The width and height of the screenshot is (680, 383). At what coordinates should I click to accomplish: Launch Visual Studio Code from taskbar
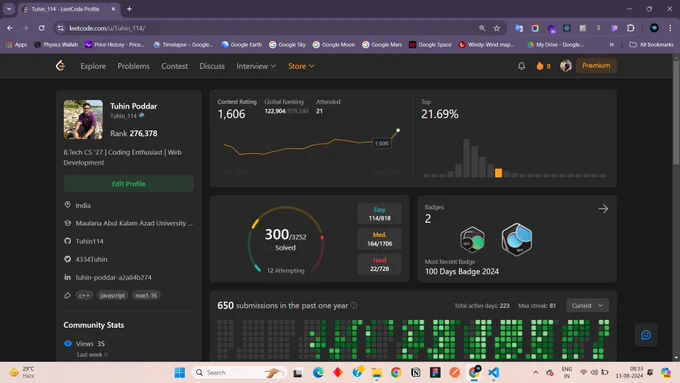(x=494, y=373)
